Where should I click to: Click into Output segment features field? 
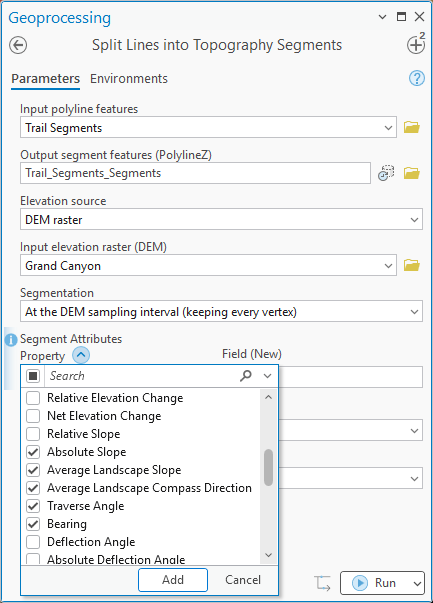click(195, 173)
